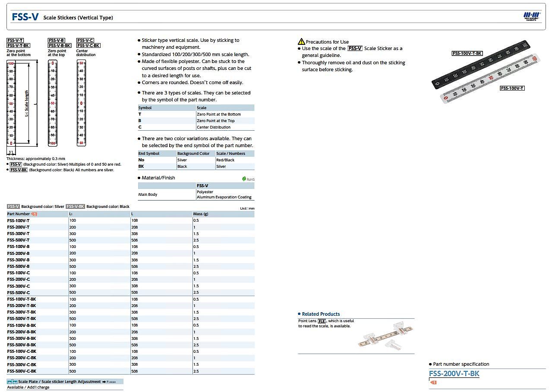Select part number FSS-100V-C row
Viewport: 555px width, 392px height.
(x=130, y=273)
